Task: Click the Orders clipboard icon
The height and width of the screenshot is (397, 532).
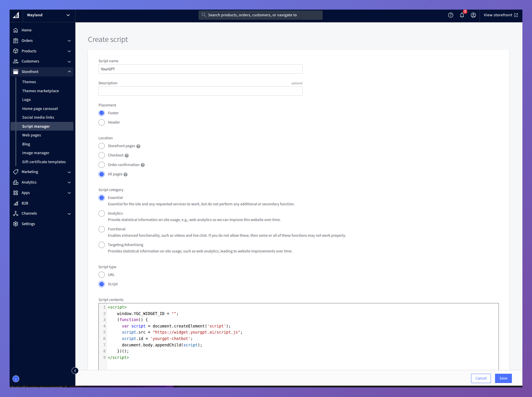Action: pos(16,41)
